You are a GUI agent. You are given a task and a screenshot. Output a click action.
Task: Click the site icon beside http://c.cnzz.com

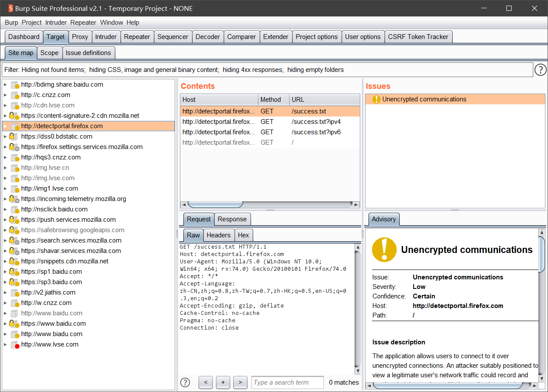tap(15, 95)
